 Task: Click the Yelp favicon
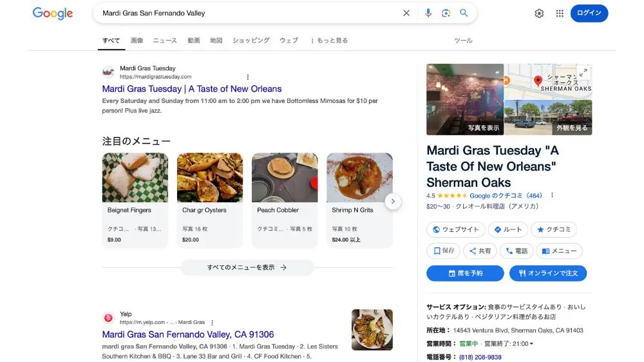pyautogui.click(x=108, y=318)
